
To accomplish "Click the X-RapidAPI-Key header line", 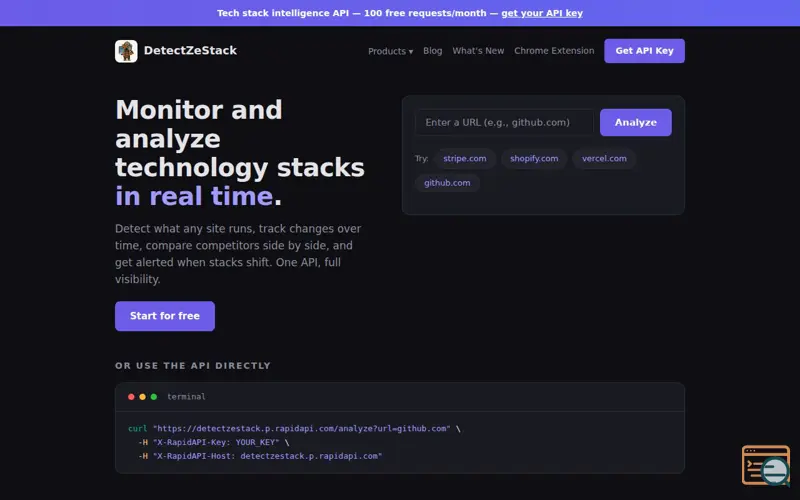I will tap(213, 442).
